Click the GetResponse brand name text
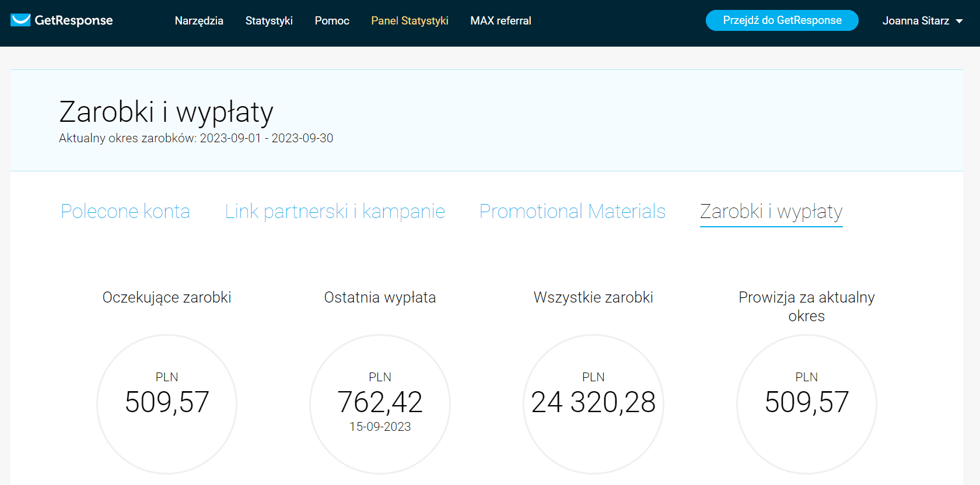 point(73,20)
